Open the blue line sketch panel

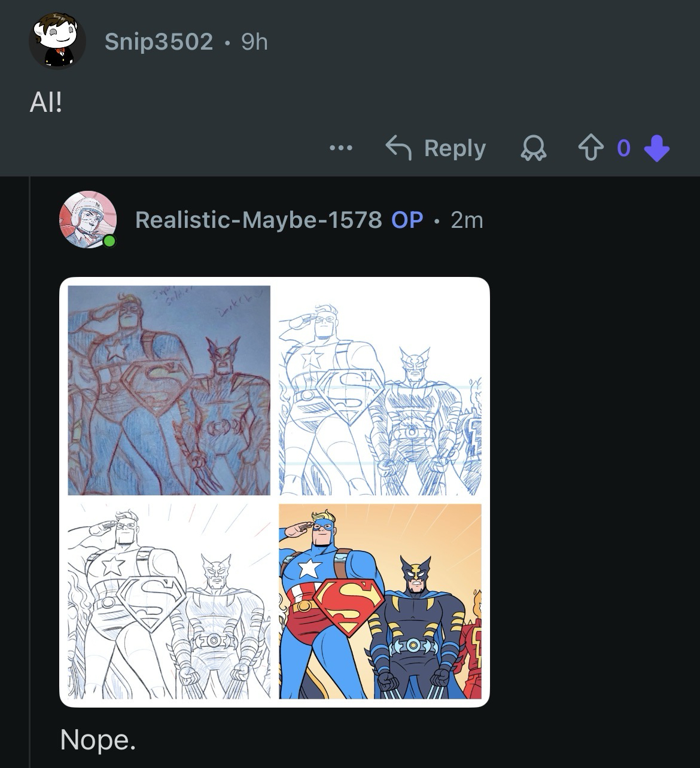pos(380,390)
